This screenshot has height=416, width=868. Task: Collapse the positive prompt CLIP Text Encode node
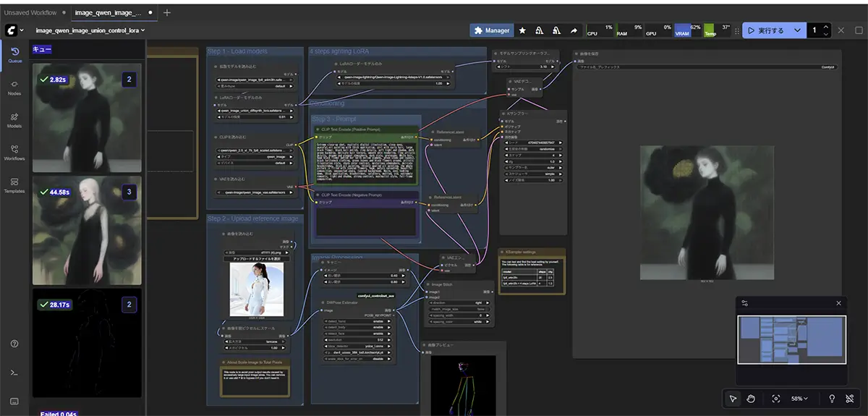(316, 129)
